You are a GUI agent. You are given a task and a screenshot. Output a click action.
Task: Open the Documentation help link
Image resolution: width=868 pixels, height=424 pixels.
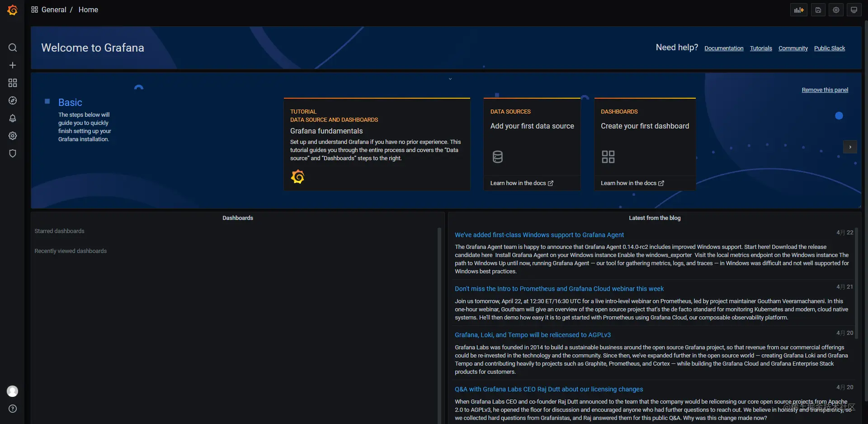(x=724, y=48)
